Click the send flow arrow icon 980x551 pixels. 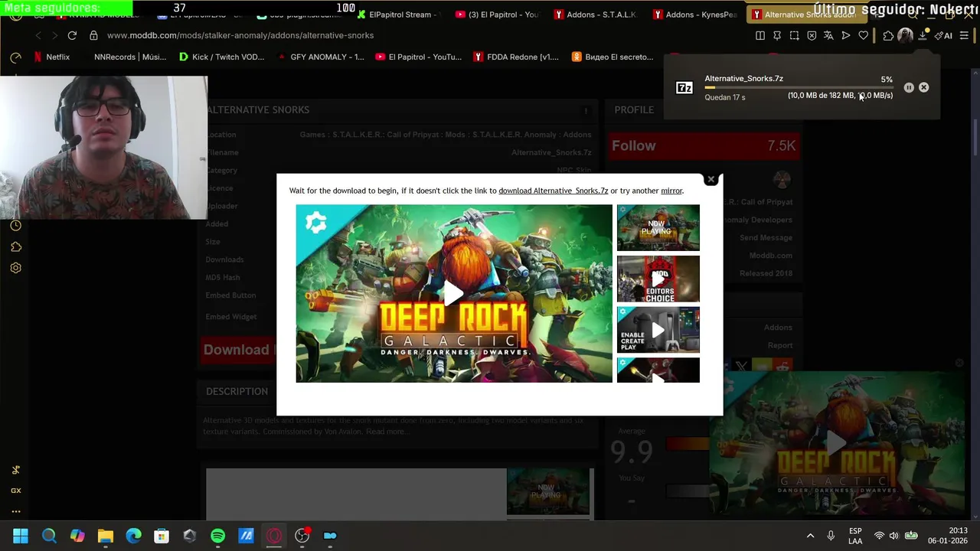(846, 35)
